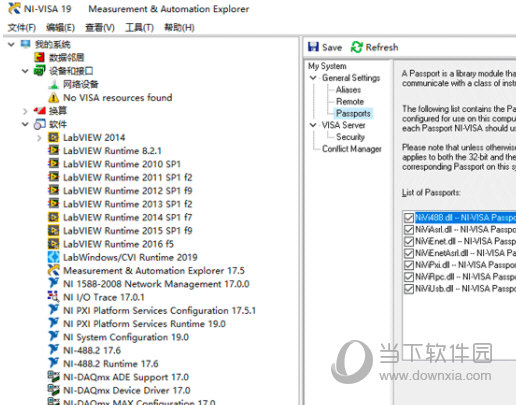Click the LabVIEW Runtime 2011 SP1 f2 icon
Viewport: 516px width, 405px height.
[x=53, y=177]
